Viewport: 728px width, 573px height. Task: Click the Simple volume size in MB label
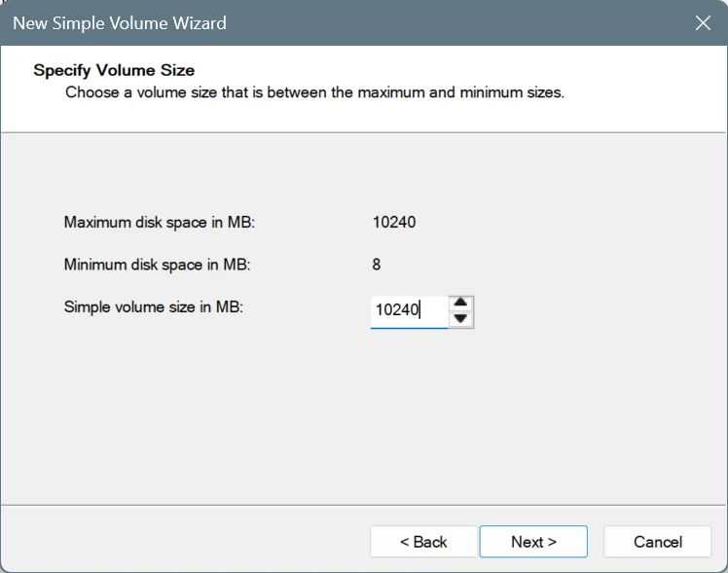click(154, 306)
